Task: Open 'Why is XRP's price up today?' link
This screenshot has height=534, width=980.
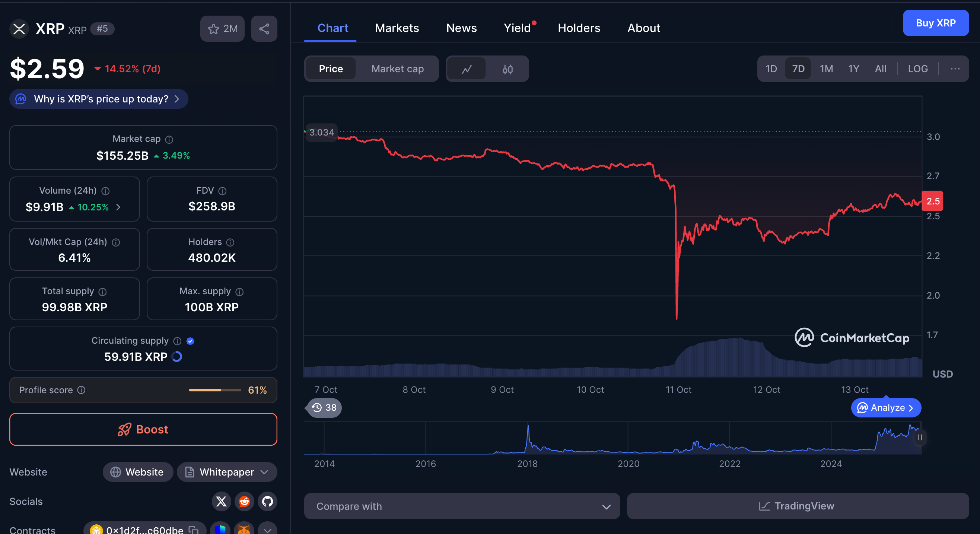Action: (x=98, y=99)
